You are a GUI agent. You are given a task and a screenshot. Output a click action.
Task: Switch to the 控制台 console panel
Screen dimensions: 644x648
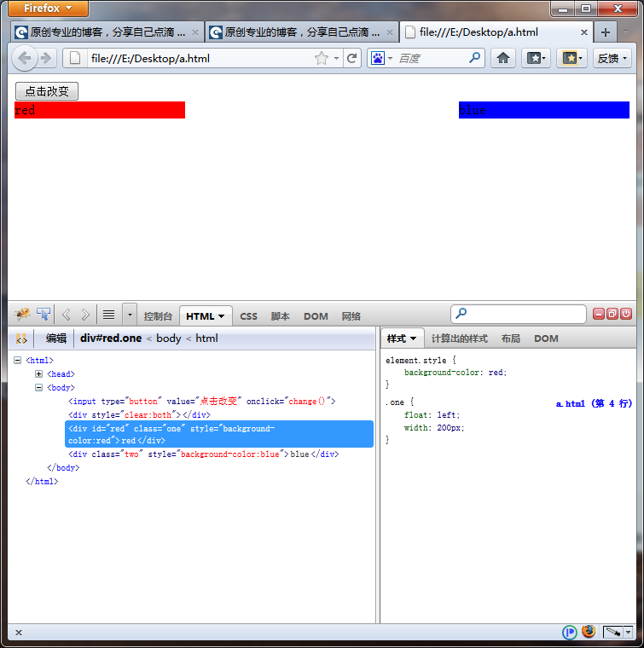[158, 316]
